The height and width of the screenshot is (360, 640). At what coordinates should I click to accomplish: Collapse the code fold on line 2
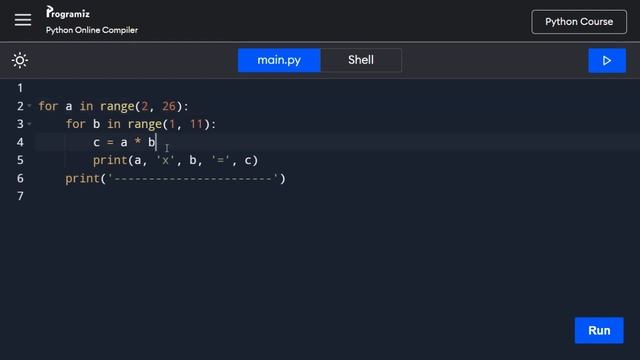[29, 106]
